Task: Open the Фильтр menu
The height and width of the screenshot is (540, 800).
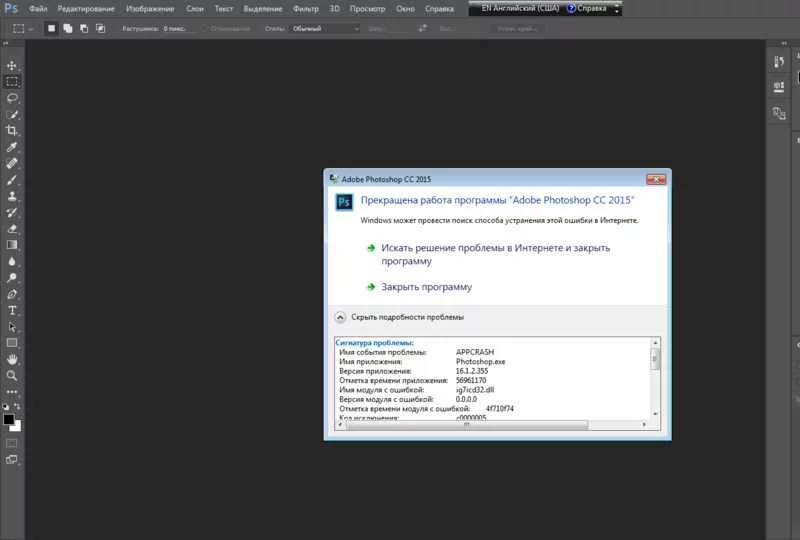Action: (x=306, y=9)
